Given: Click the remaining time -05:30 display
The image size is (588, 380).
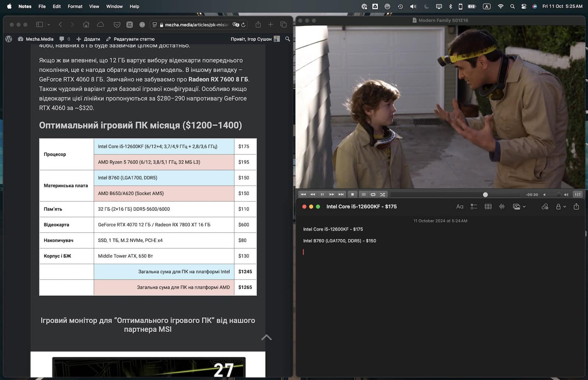Looking at the screenshot, I should 532,195.
